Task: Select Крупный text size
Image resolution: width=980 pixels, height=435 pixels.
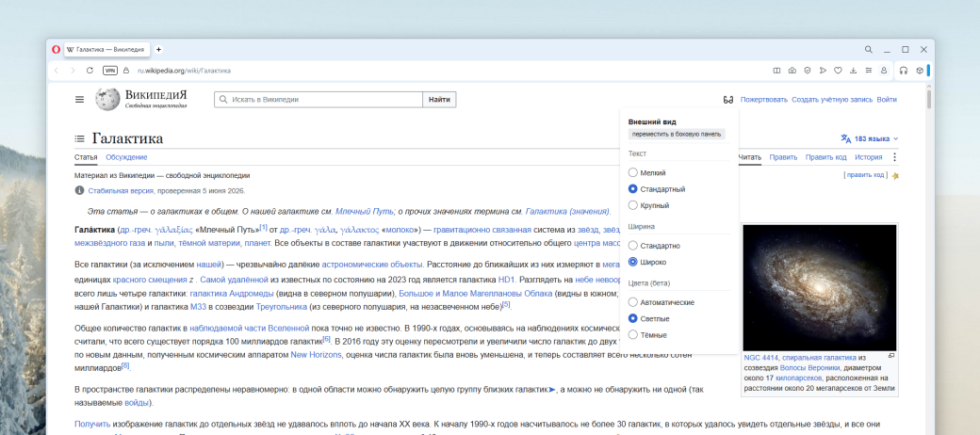Action: [632, 205]
